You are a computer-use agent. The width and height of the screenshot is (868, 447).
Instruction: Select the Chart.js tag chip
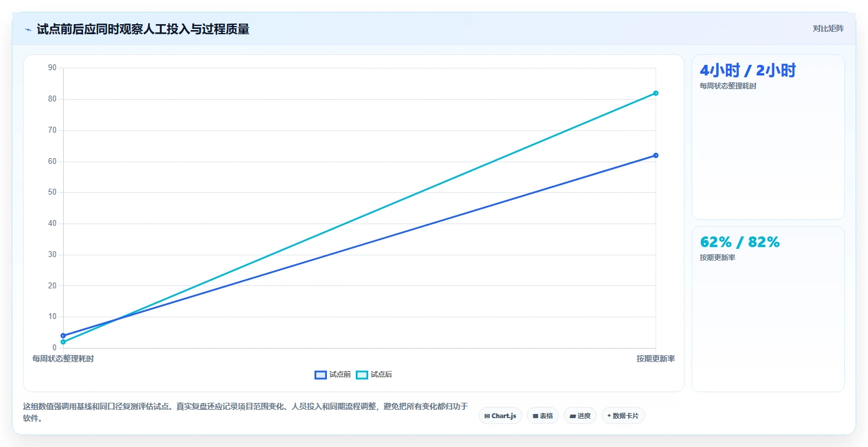tap(500, 416)
